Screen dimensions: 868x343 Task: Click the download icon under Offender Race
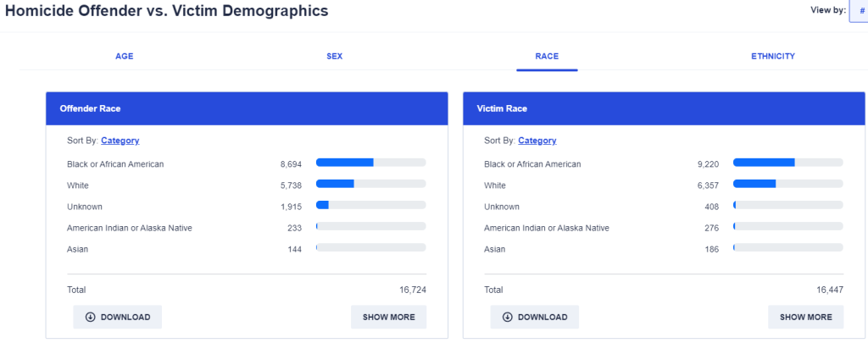click(x=90, y=318)
